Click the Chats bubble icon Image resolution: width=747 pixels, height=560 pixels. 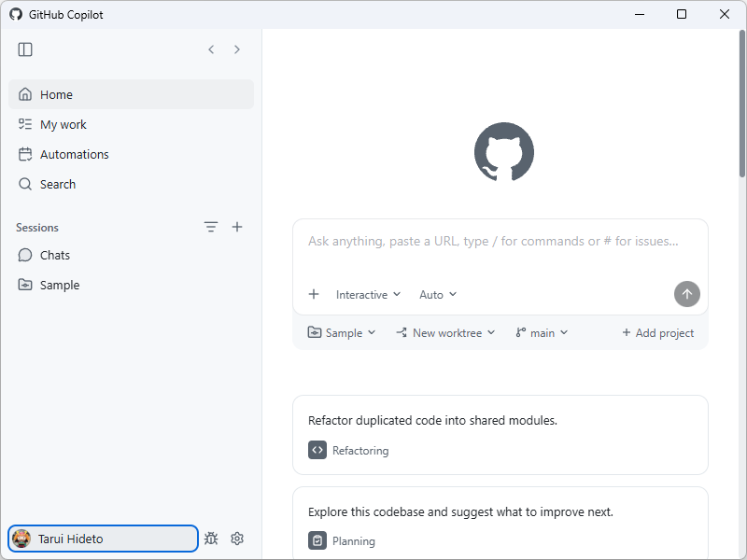click(x=25, y=255)
